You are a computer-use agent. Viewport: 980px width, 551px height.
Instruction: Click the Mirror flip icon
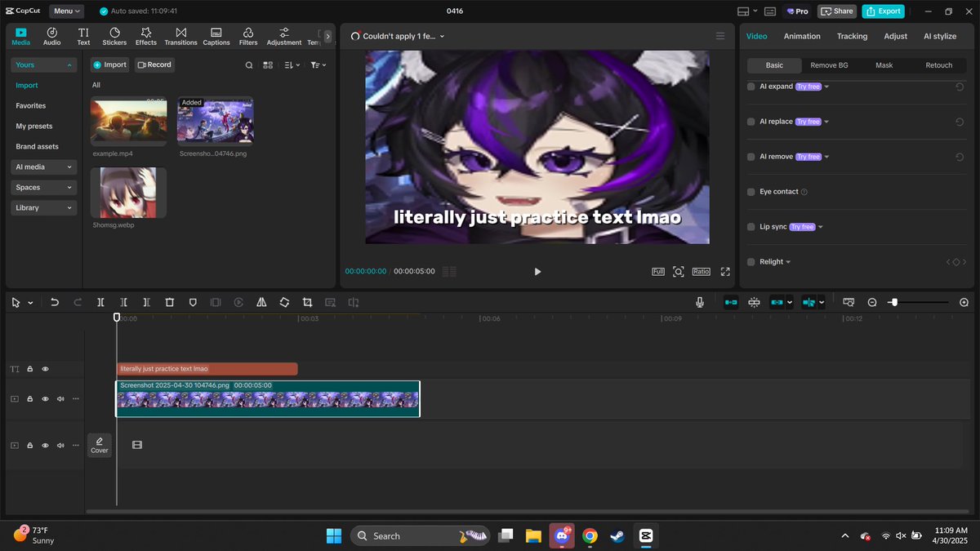tap(261, 302)
